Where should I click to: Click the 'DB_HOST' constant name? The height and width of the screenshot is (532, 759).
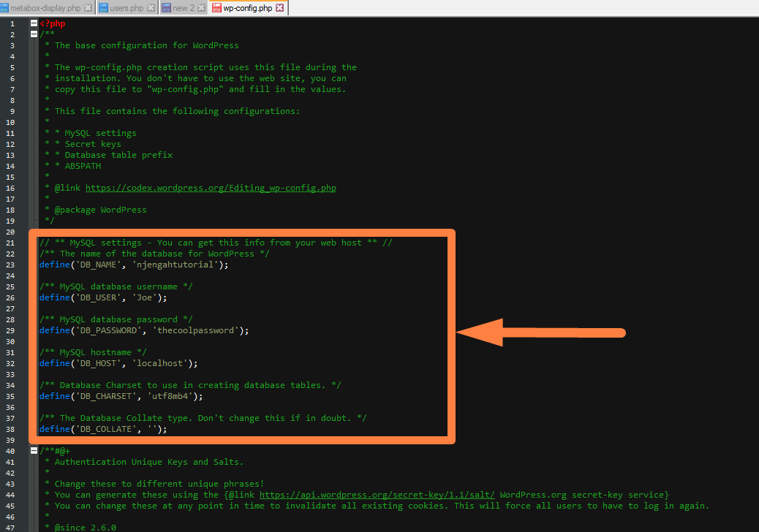[x=98, y=363]
